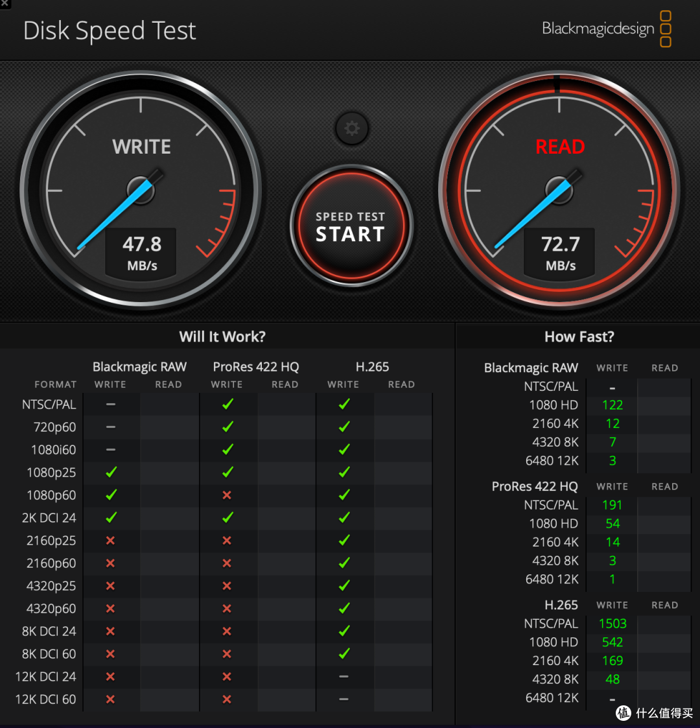
Task: Select the How Fast? header
Action: [x=579, y=336]
